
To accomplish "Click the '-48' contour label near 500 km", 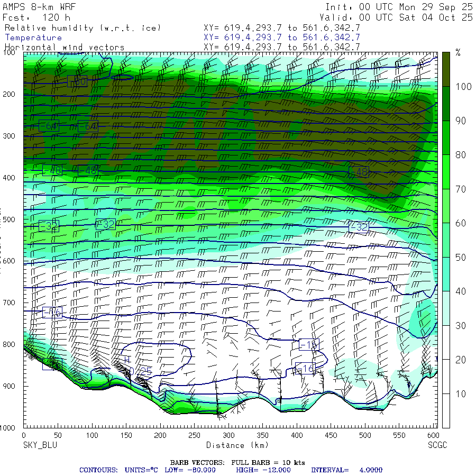I will [359, 172].
